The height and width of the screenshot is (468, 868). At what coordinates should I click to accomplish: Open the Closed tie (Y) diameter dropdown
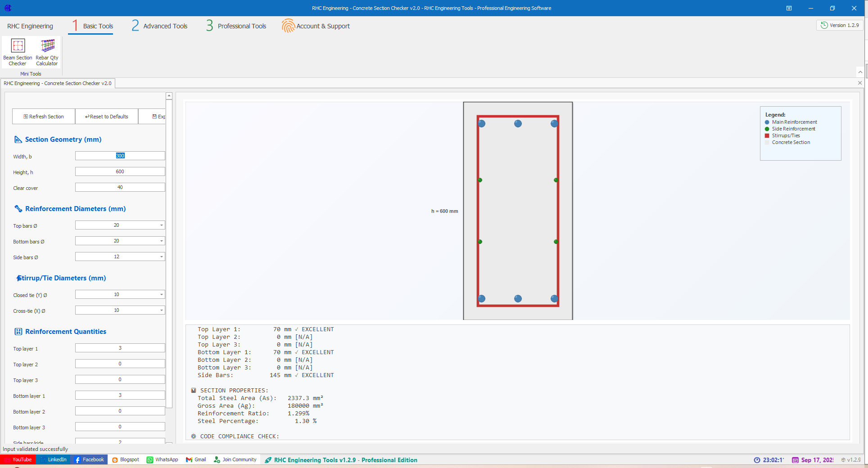pos(162,294)
